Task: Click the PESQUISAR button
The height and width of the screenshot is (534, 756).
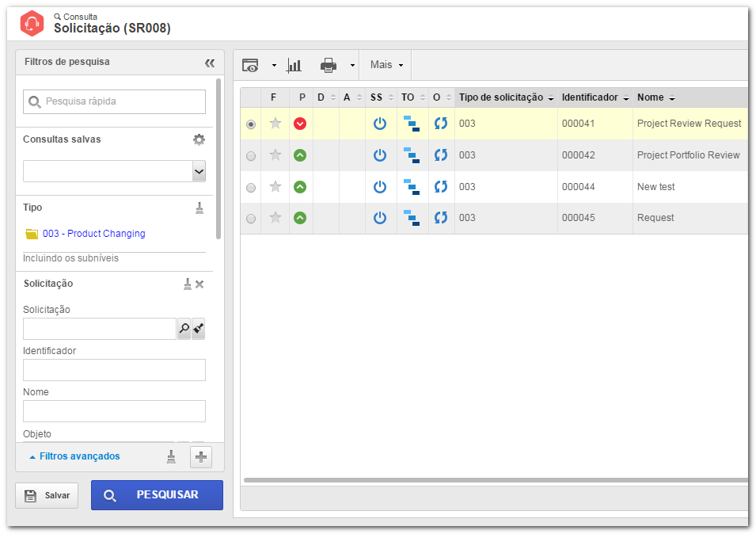Action: [x=158, y=495]
